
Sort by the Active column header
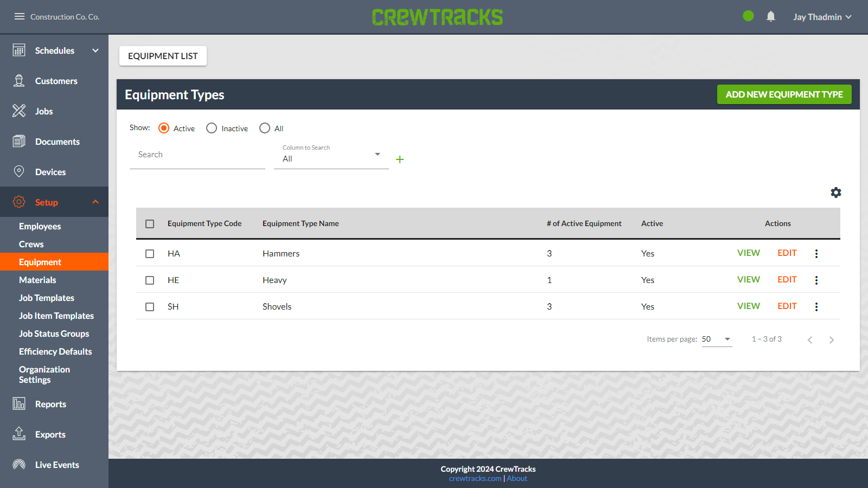(652, 223)
